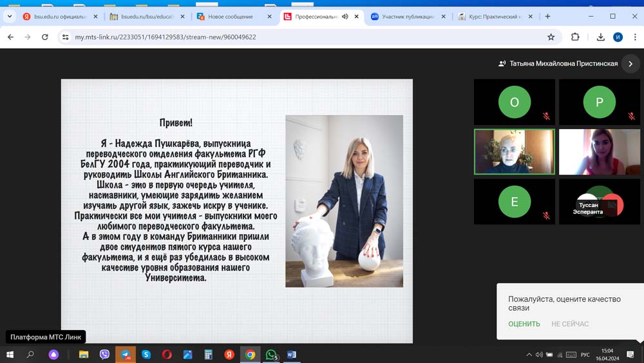
Task: Select the blonde woman's video thumbnail
Action: tap(599, 152)
